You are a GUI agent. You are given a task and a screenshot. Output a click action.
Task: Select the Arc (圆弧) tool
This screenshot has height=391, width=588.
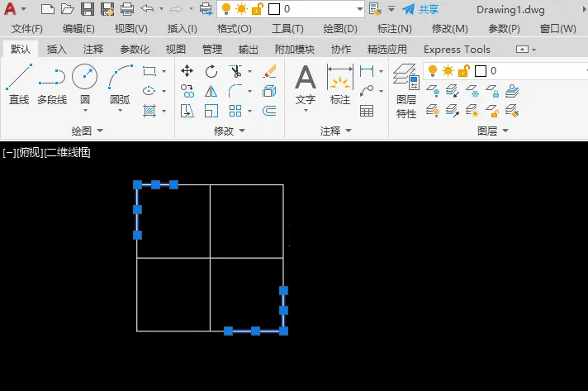pyautogui.click(x=120, y=83)
